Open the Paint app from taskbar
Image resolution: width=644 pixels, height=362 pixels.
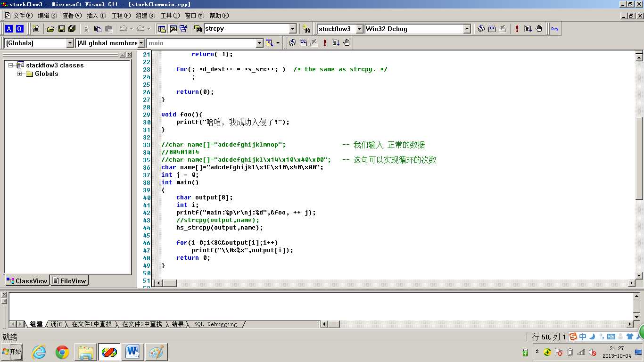[156, 352]
